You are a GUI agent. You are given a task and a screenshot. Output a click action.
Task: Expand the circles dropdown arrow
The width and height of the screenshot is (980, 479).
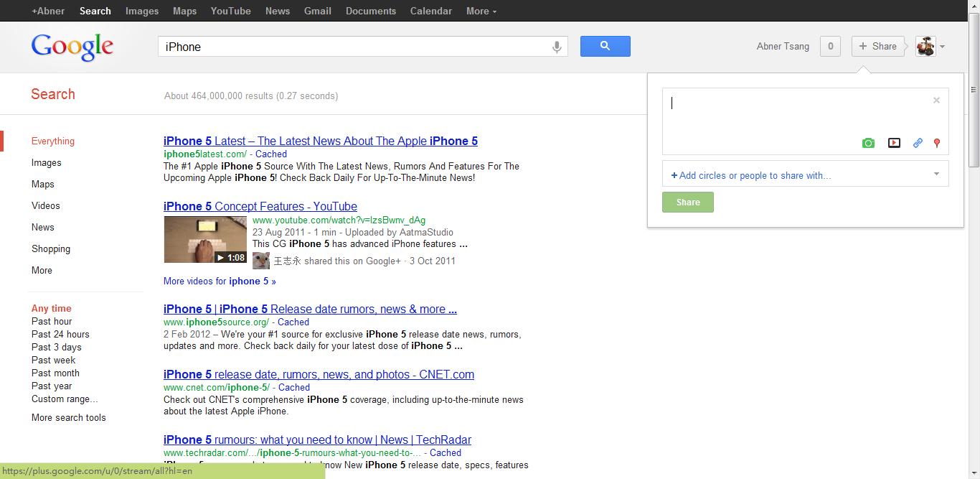point(936,174)
